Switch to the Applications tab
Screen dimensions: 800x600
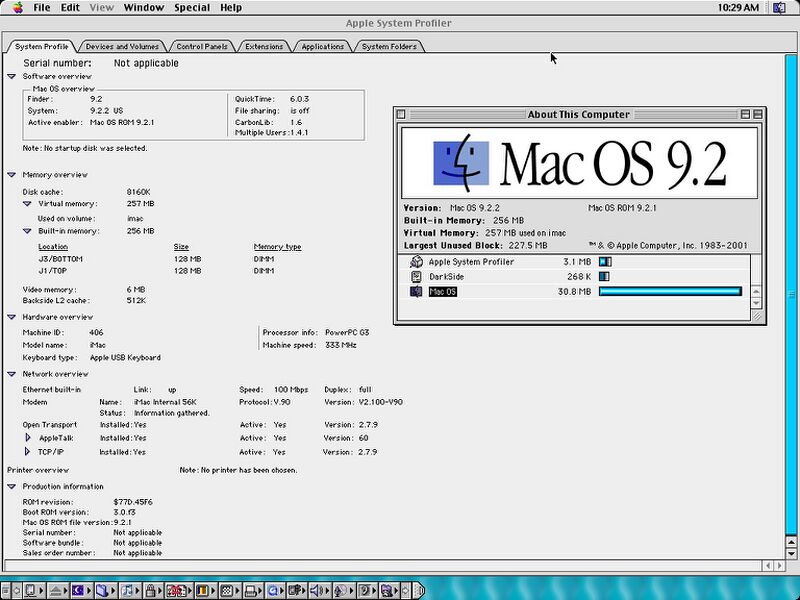coord(322,46)
